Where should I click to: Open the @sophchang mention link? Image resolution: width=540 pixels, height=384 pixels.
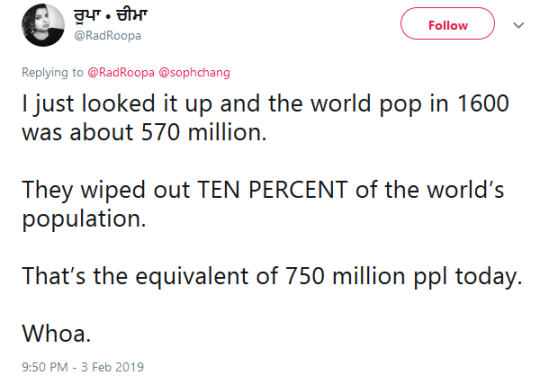[194, 72]
